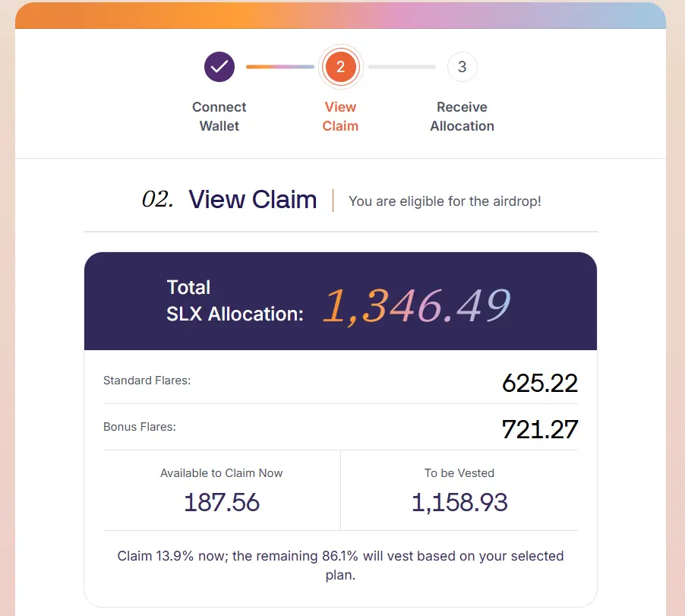This screenshot has width=685, height=616.
Task: Click the Standard Flares amount 625.22
Action: (x=540, y=383)
